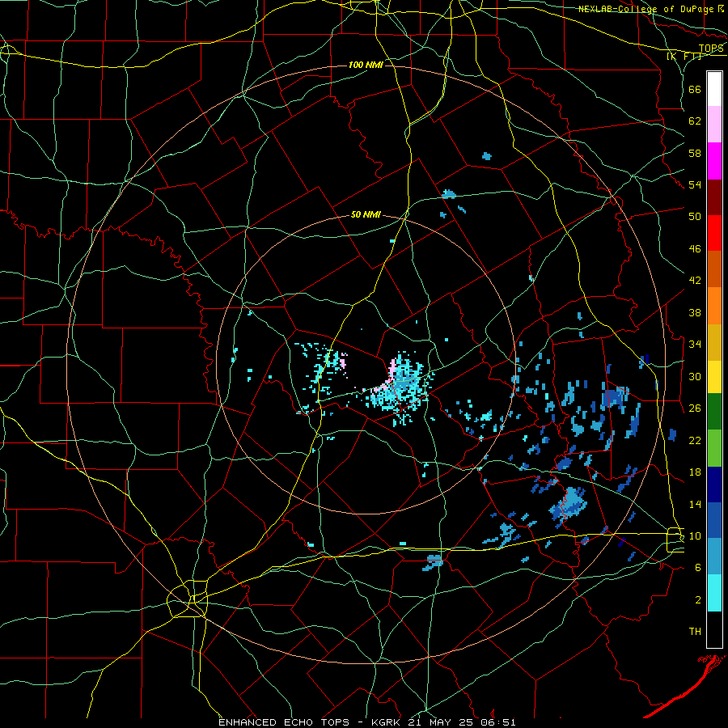Click the cyan legend swatch
Image resolution: width=728 pixels, height=728 pixels.
(x=714, y=593)
